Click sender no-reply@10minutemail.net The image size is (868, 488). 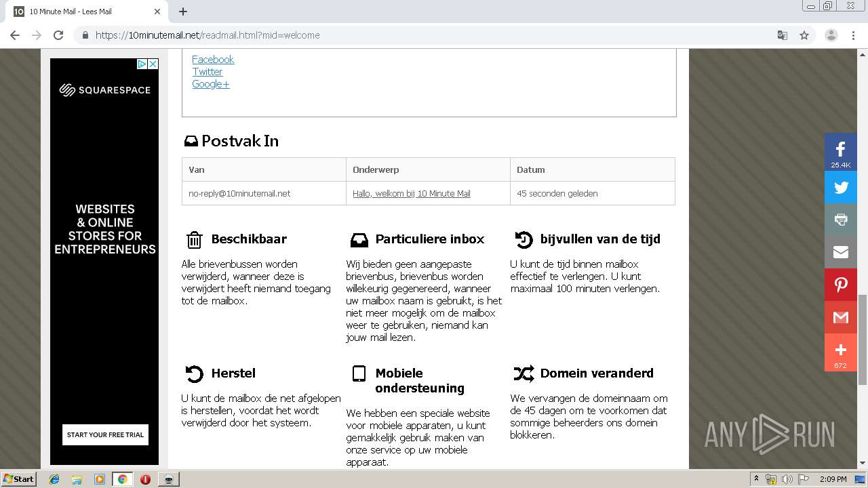click(239, 193)
